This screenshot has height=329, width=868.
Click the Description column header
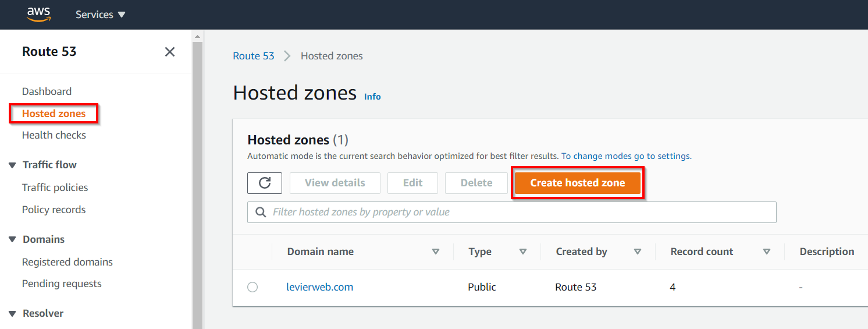click(827, 252)
